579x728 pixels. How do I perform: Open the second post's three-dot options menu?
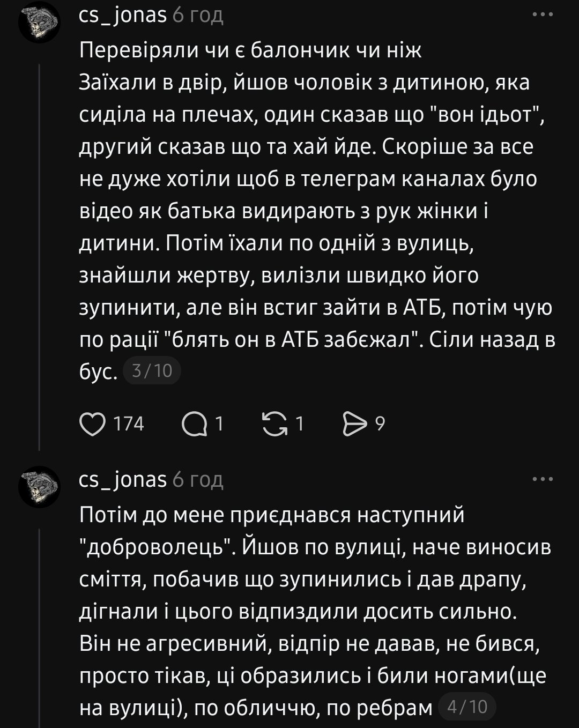pyautogui.click(x=542, y=479)
